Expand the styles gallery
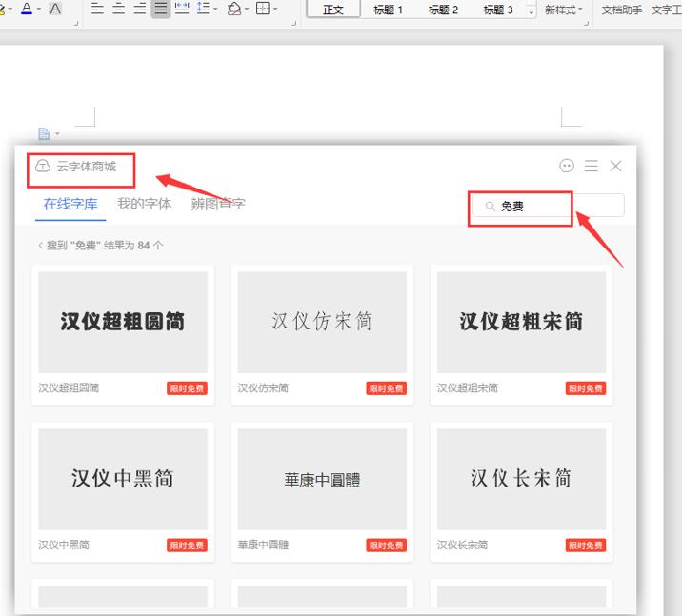The height and width of the screenshot is (616, 682). point(531,11)
